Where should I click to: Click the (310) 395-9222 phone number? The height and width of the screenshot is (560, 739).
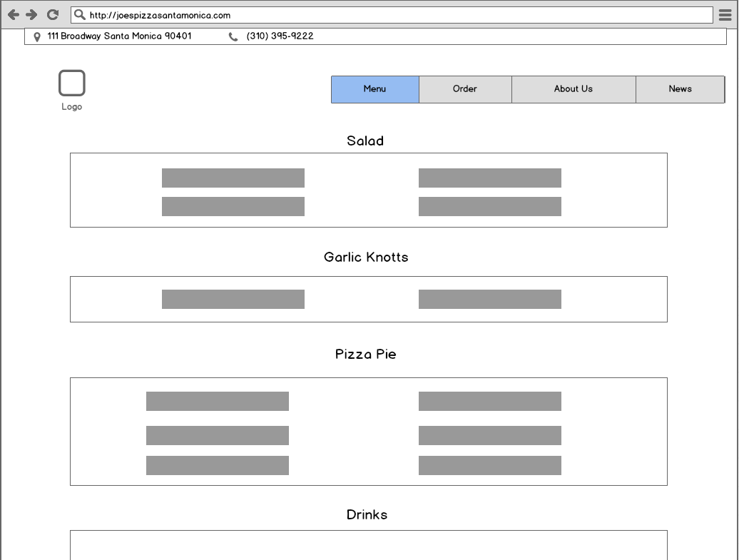tap(280, 36)
